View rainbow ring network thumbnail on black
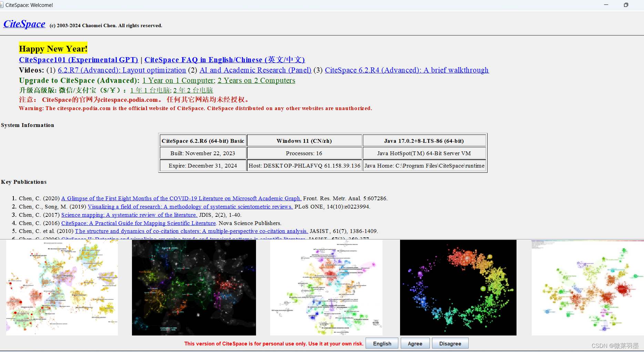644x352 pixels. point(458,288)
